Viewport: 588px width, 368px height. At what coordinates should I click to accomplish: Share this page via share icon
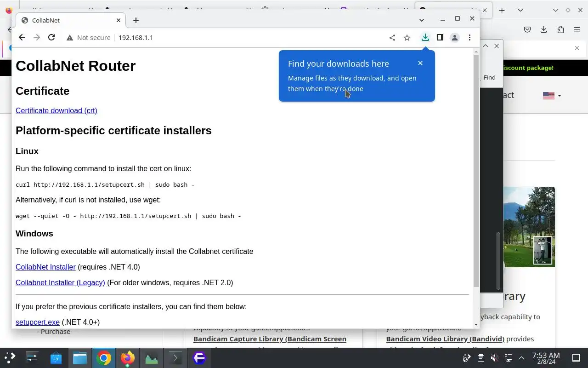(392, 38)
